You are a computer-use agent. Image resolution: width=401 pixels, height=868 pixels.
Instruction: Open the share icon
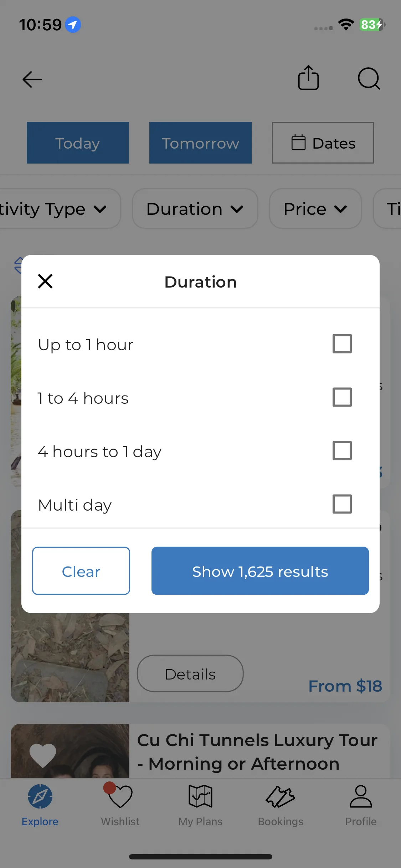pyautogui.click(x=308, y=78)
